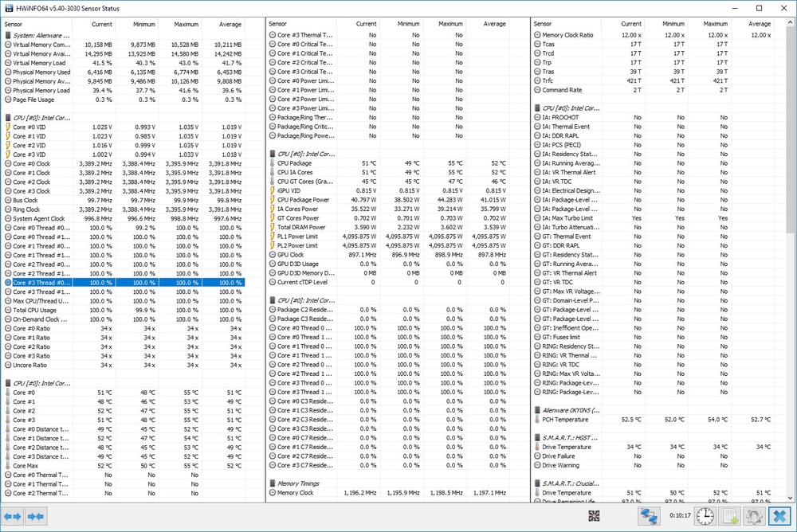Collapse columns with the inward-arrows toolbar icon
Image resolution: width=797 pixels, height=532 pixels.
pyautogui.click(x=34, y=516)
